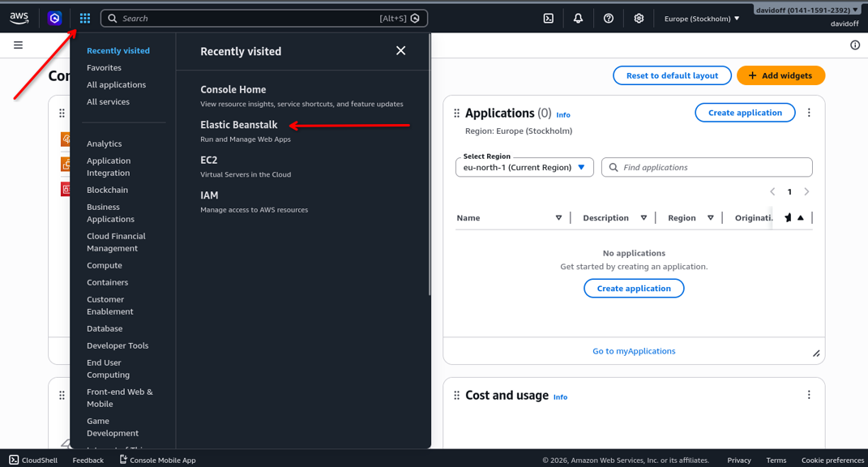Open the help question-mark icon

[609, 17]
